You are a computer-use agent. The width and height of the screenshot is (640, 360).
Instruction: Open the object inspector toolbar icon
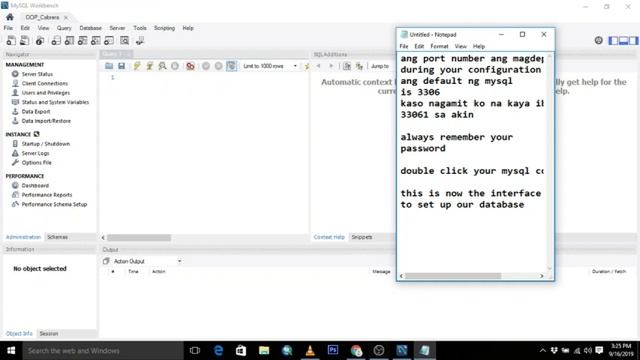tap(40, 40)
